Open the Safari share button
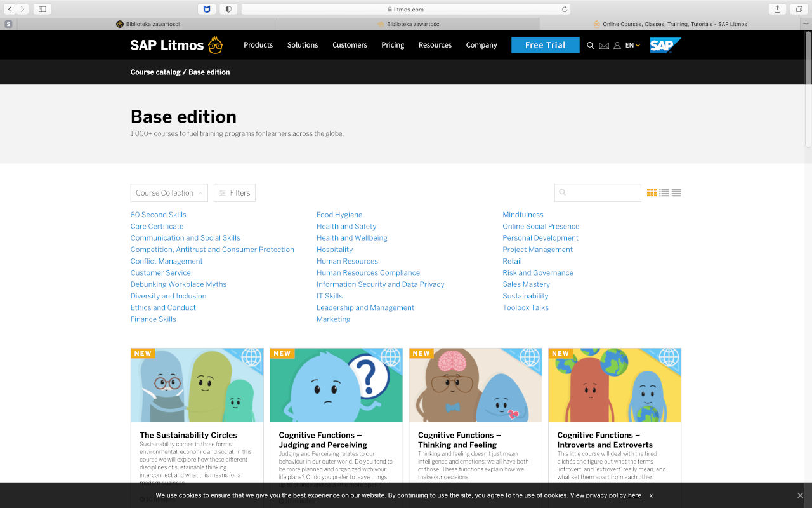The image size is (812, 508). tap(777, 9)
